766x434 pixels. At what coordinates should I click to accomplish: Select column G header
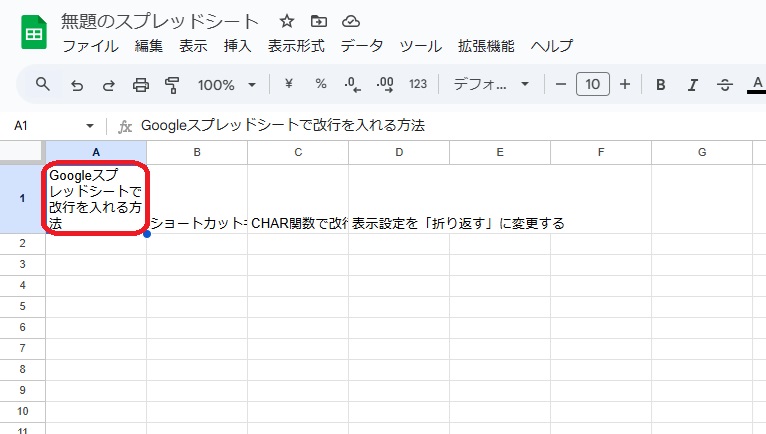[x=702, y=152]
